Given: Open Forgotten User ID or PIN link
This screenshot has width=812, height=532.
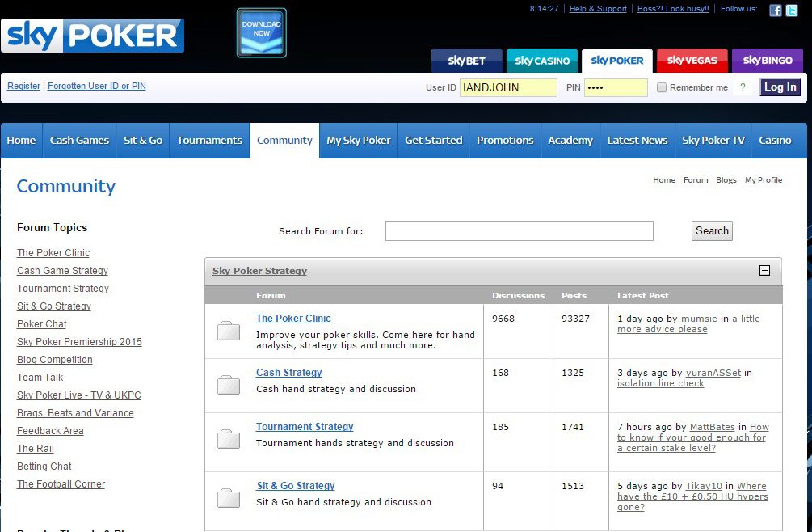Looking at the screenshot, I should [97, 86].
